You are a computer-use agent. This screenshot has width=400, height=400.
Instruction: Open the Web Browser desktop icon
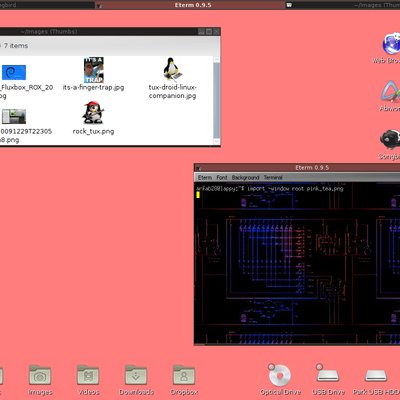coord(391,43)
